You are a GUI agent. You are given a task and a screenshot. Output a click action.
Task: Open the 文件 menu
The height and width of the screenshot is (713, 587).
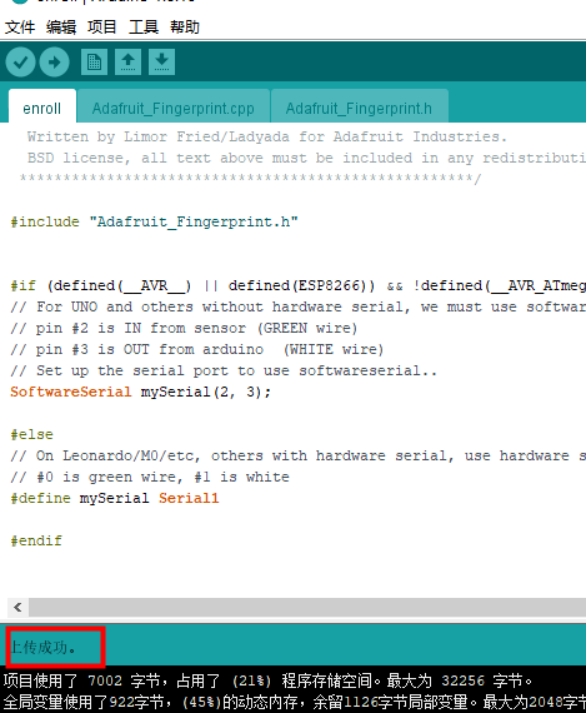tap(20, 27)
